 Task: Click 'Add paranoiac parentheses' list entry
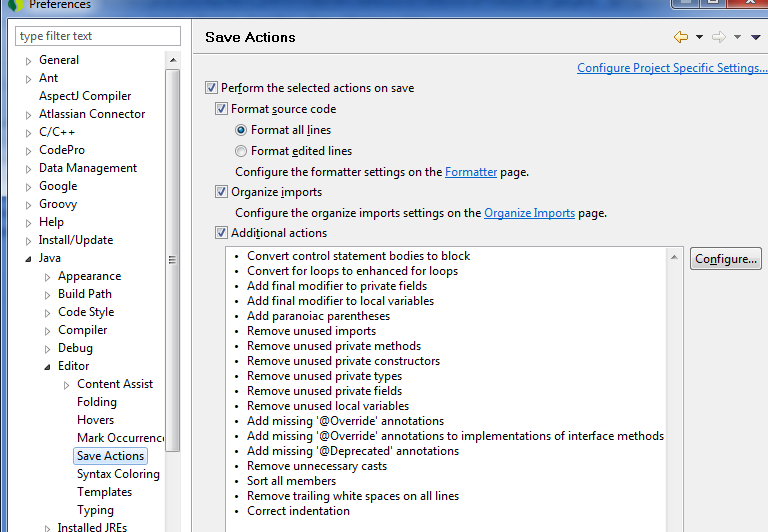click(x=318, y=316)
